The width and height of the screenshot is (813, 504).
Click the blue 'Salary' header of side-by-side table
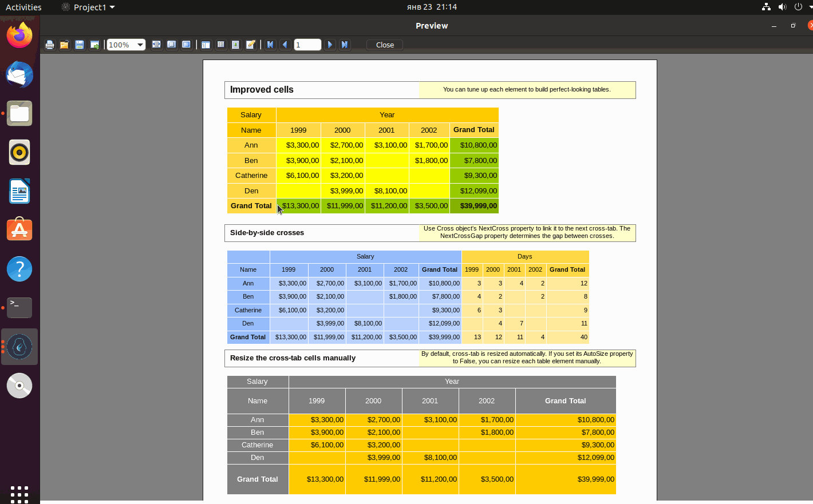point(365,257)
